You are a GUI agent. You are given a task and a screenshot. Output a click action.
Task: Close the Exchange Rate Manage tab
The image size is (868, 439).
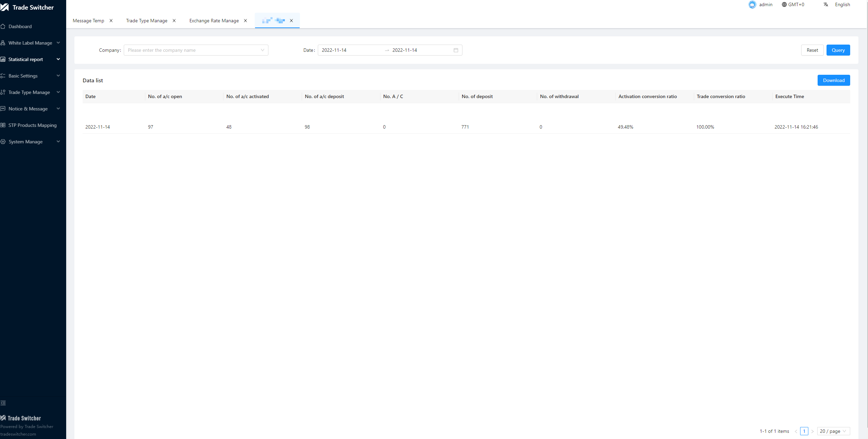(x=245, y=21)
